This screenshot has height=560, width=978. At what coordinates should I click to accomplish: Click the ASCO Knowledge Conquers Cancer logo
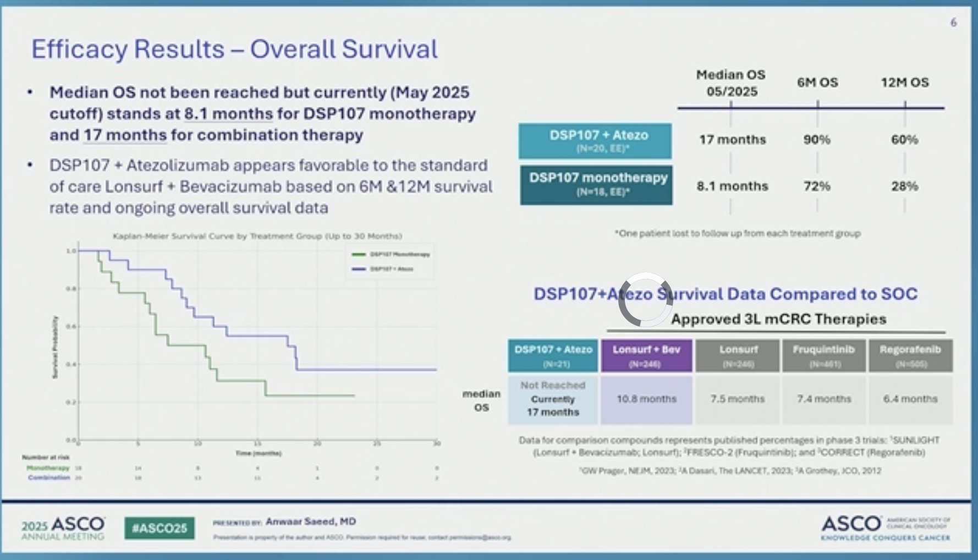click(886, 528)
